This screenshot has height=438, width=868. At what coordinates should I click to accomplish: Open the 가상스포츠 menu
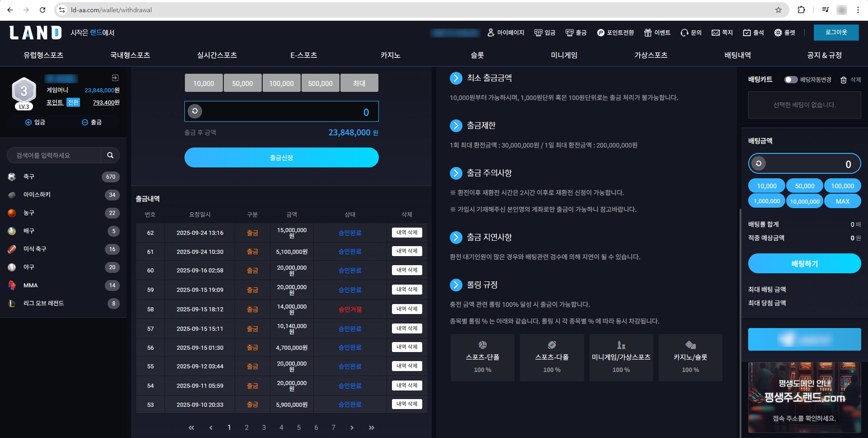651,55
